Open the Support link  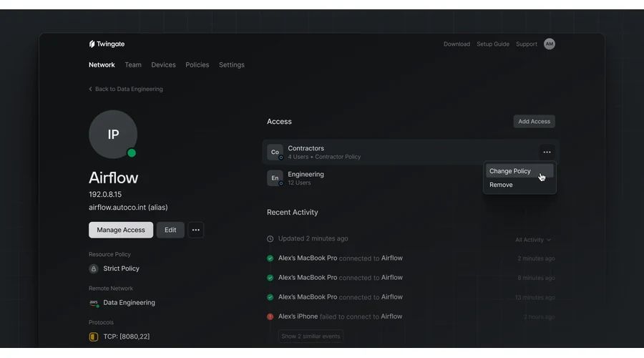(527, 44)
